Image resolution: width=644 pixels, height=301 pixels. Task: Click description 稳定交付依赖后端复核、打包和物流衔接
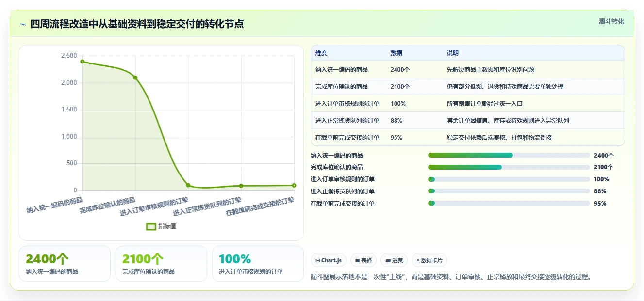499,138
